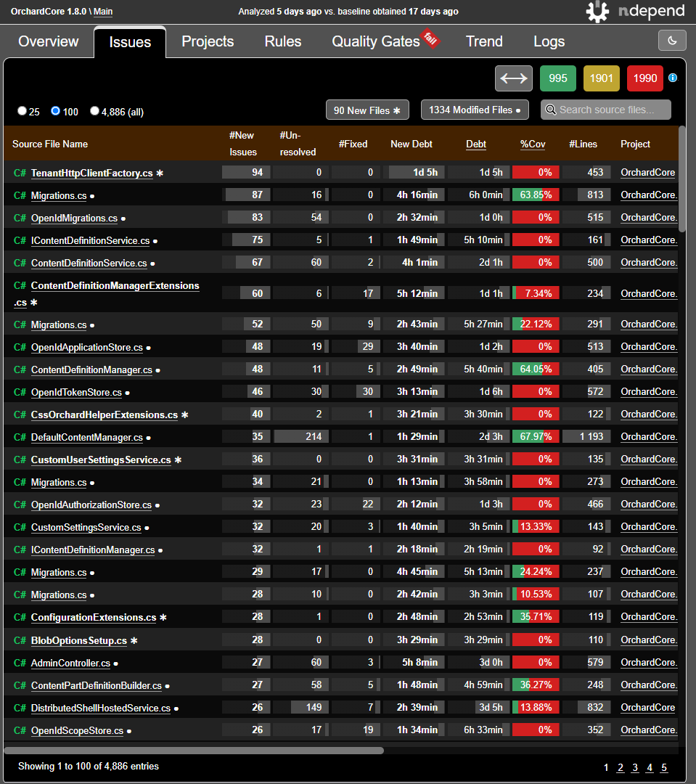Open the Overview tab
This screenshot has width=696, height=784.
(49, 41)
